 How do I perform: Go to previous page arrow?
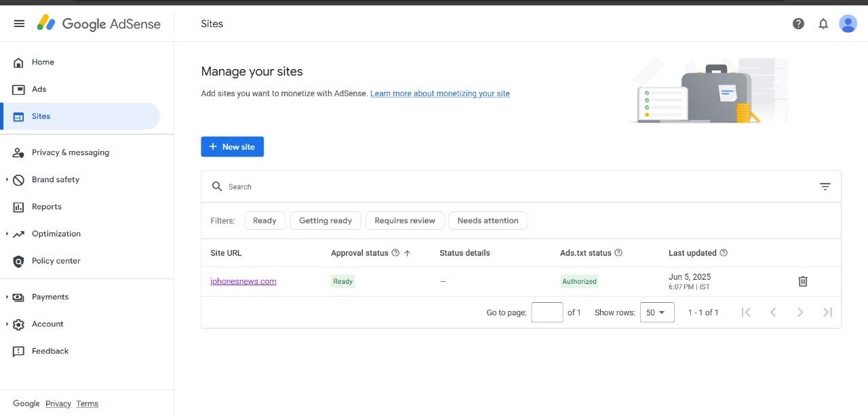[x=773, y=312]
